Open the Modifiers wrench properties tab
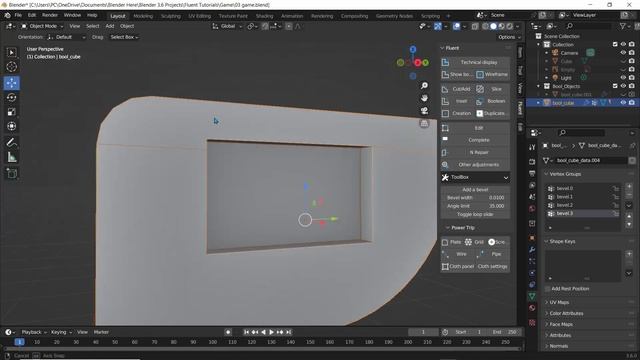Viewport: 640px width, 360px height. click(x=532, y=249)
